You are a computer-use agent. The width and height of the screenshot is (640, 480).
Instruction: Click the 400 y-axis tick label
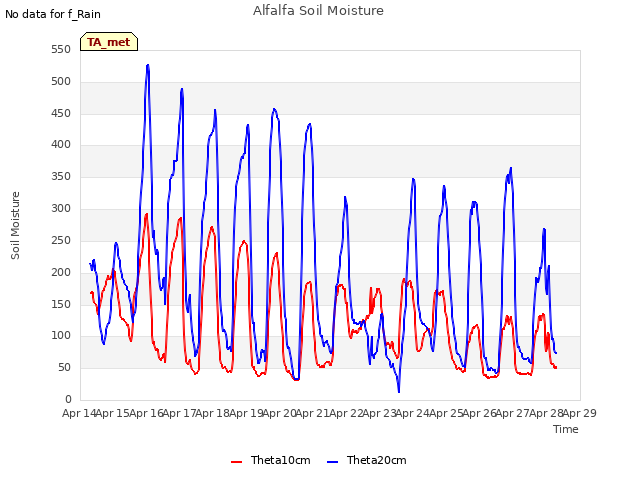coord(61,144)
